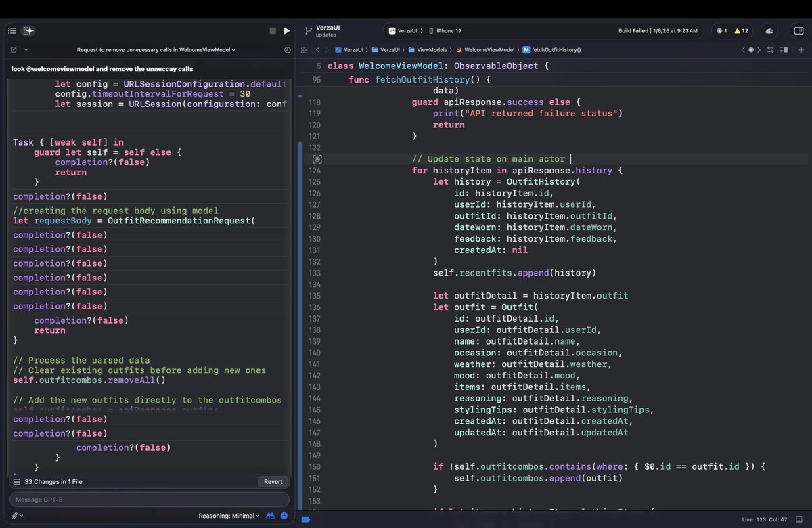The image size is (812, 528).
Task: Open the conversation title dropdown
Action: (156, 50)
